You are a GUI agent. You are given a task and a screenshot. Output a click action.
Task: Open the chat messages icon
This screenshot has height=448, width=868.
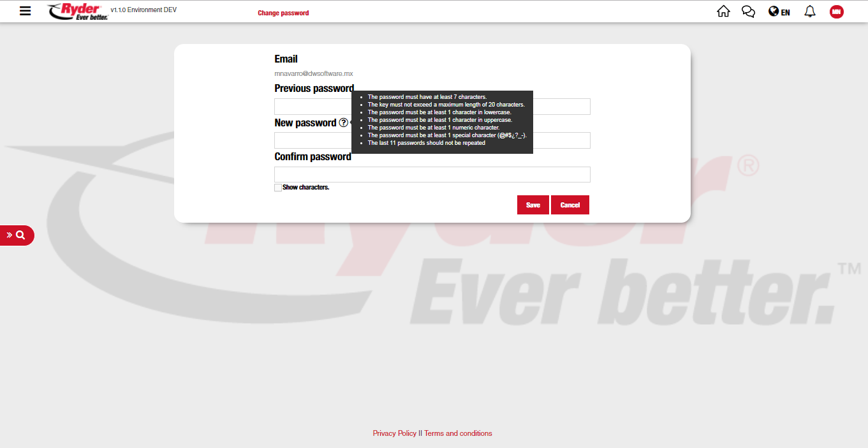(x=749, y=11)
